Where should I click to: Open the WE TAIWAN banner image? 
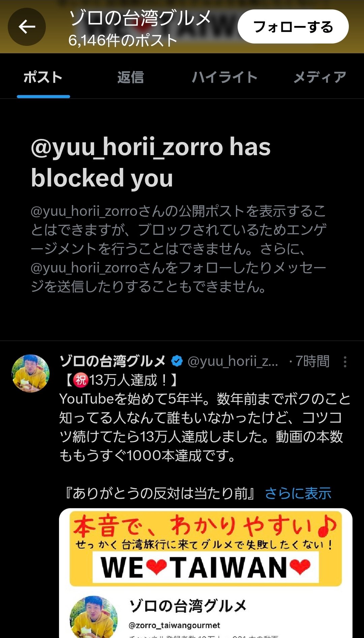click(206, 548)
